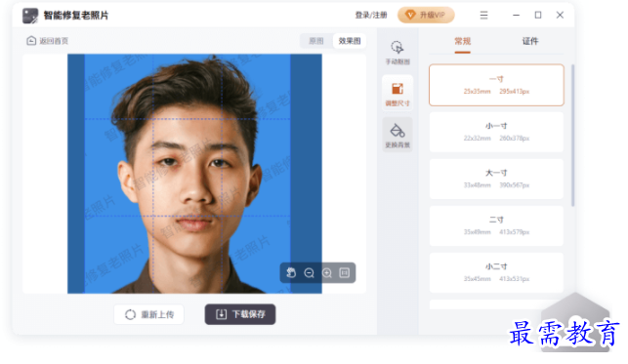Select the manual cutout tool
The image size is (628, 364).
pyautogui.click(x=398, y=53)
